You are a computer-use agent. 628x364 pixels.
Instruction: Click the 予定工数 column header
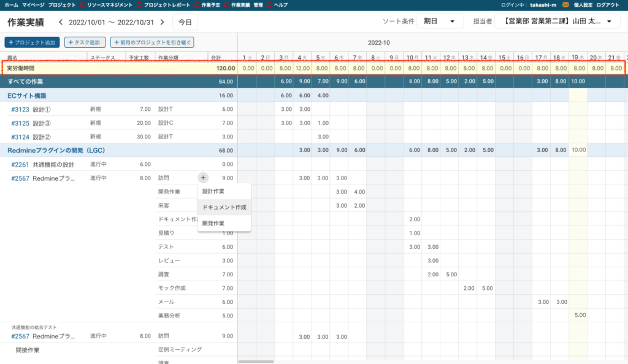pos(139,58)
